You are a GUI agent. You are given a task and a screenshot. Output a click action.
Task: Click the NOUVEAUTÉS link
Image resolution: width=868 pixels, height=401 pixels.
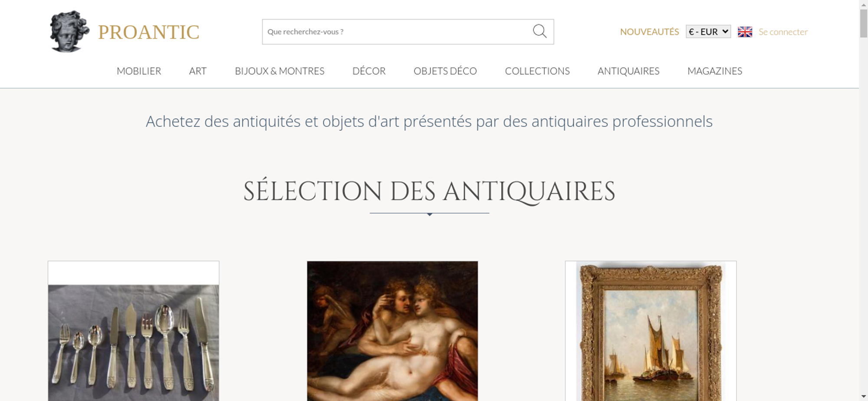(x=649, y=32)
